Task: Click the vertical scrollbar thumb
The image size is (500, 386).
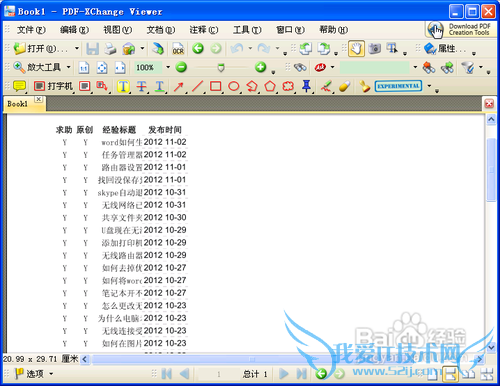Action: [491, 169]
